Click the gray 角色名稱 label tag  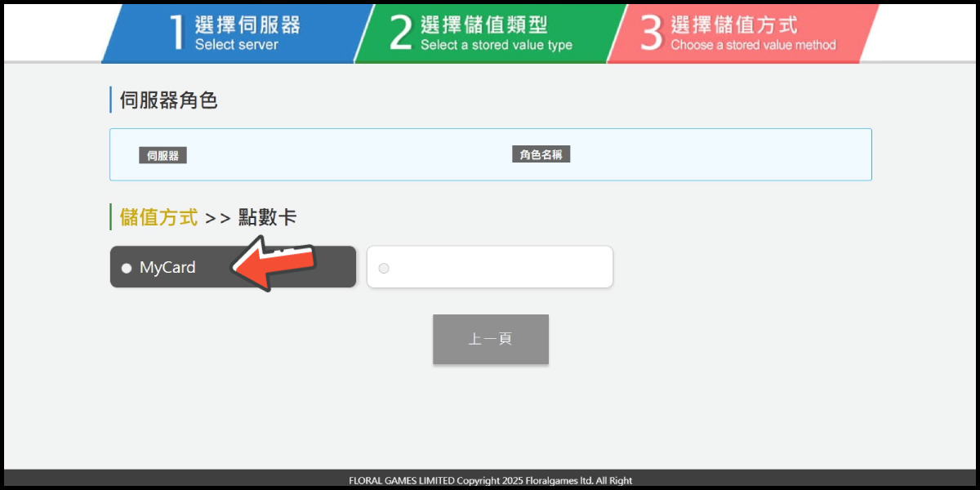541,154
